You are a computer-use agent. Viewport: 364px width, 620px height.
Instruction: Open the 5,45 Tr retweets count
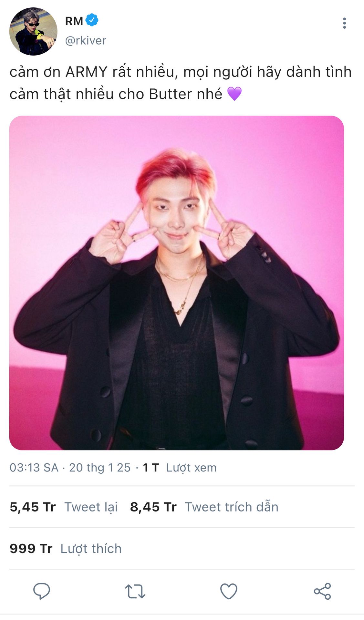33,507
